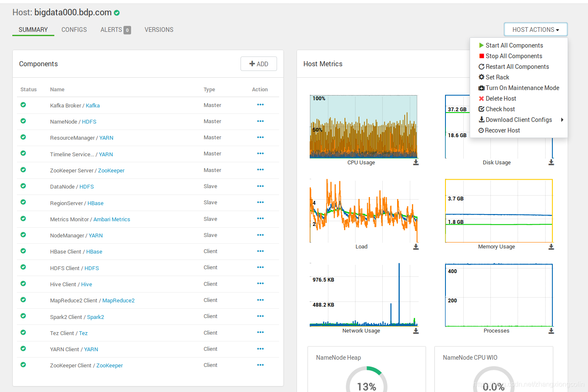Click the Recover Host clock icon
Image resolution: width=588 pixels, height=392 pixels.
(481, 130)
